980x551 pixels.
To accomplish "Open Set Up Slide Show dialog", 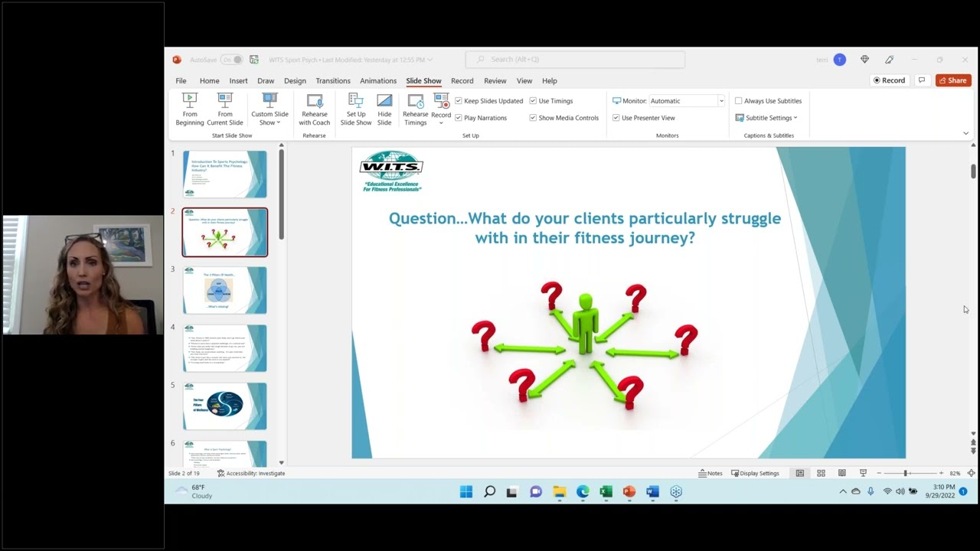I will coord(355,109).
